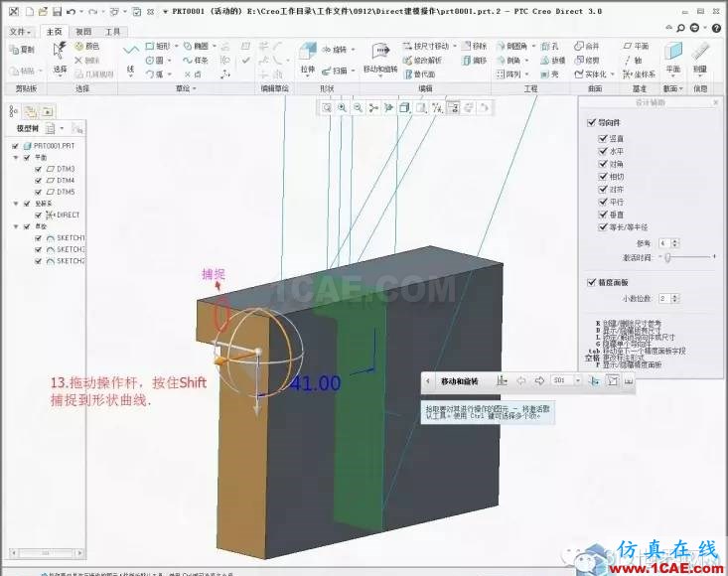Click the 合并 (Merge) surface tool
The width and height of the screenshot is (728, 576).
[x=587, y=46]
